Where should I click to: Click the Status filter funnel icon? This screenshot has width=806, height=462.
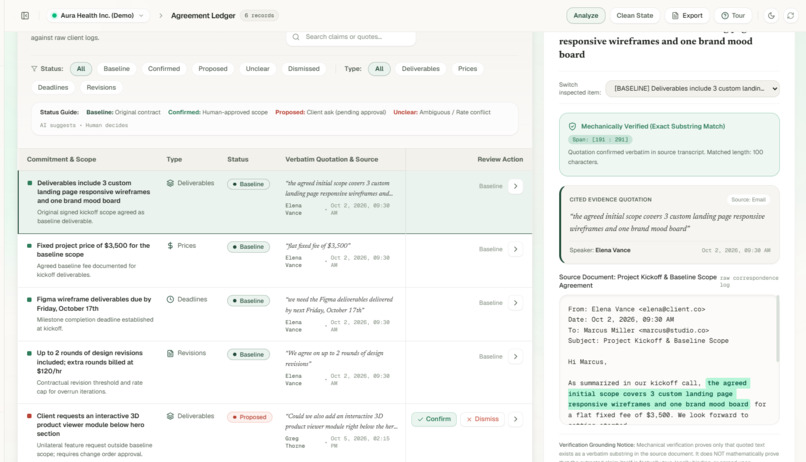(34, 68)
